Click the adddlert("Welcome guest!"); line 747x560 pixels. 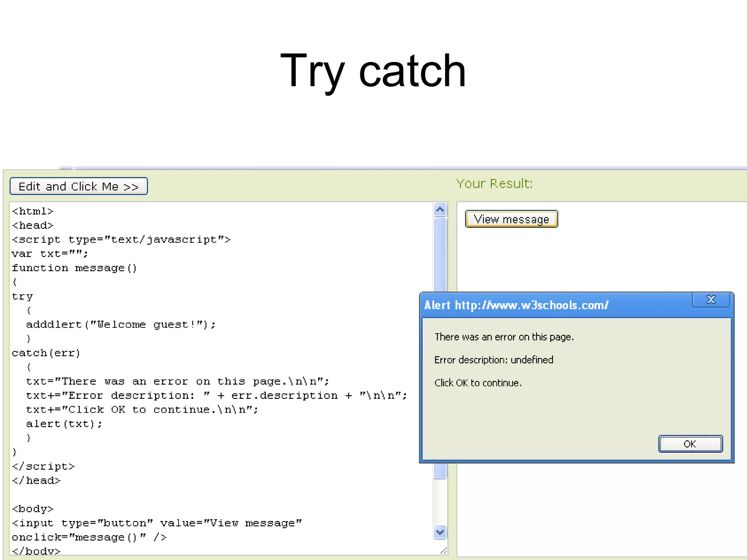coord(121,324)
